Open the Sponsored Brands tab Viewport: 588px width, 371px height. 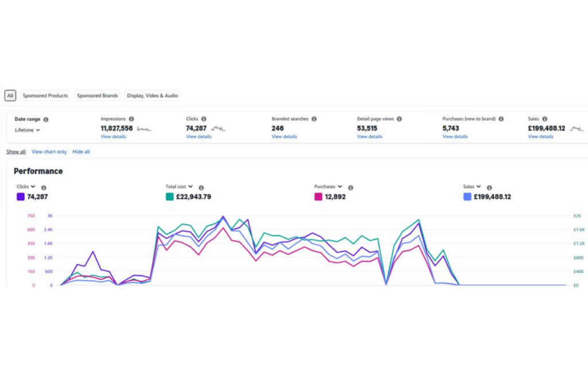coord(98,96)
